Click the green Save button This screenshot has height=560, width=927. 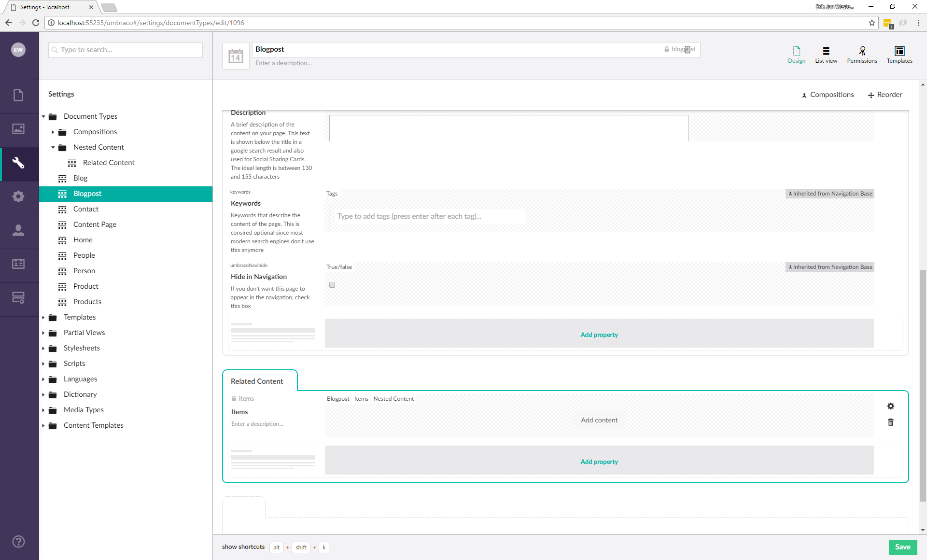tap(902, 547)
